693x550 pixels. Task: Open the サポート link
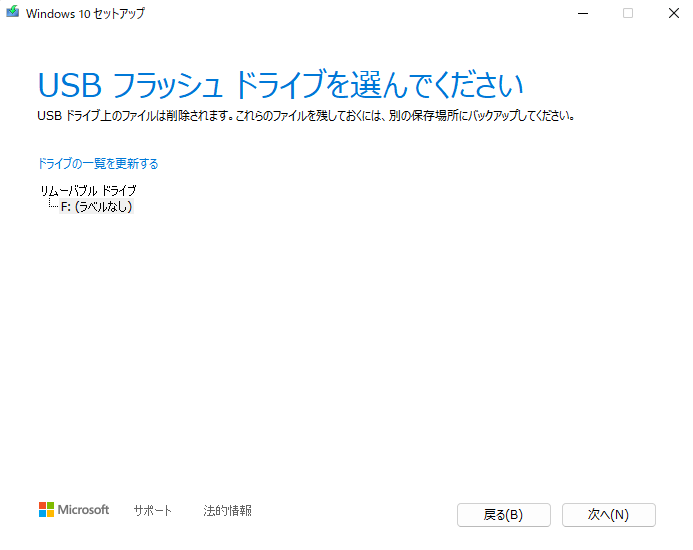tap(152, 511)
